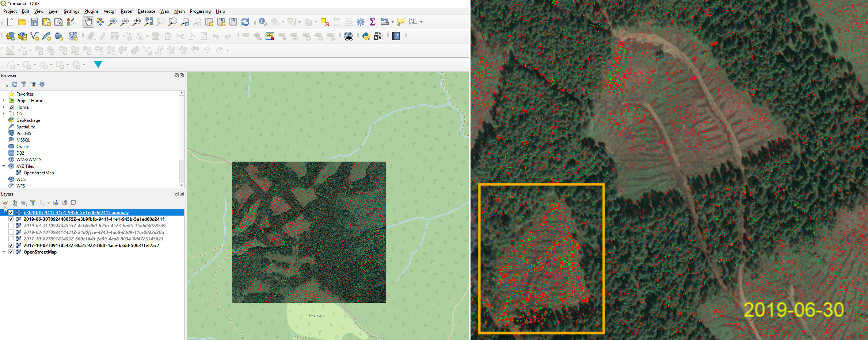This screenshot has height=340, width=868.
Task: Select the Text Annotation tool
Action: [x=413, y=22]
